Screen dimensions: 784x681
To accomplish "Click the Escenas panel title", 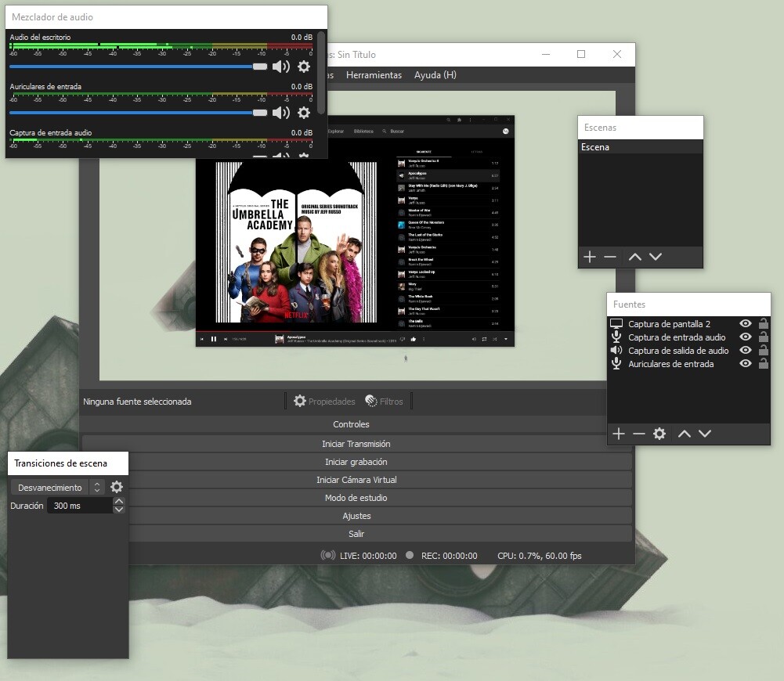I will coord(600,128).
